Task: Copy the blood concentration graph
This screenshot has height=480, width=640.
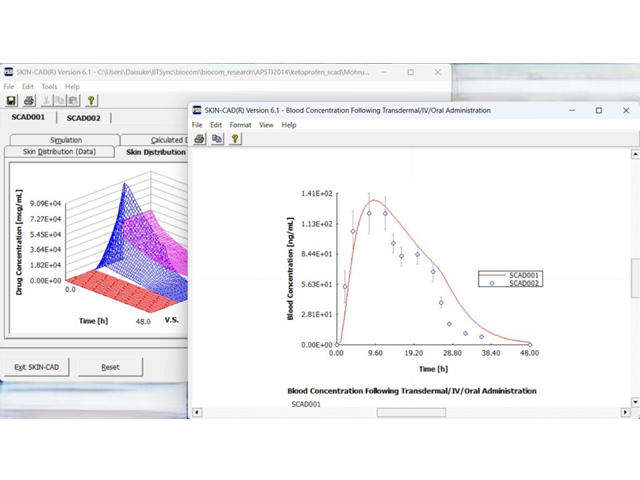Action: coord(217,139)
